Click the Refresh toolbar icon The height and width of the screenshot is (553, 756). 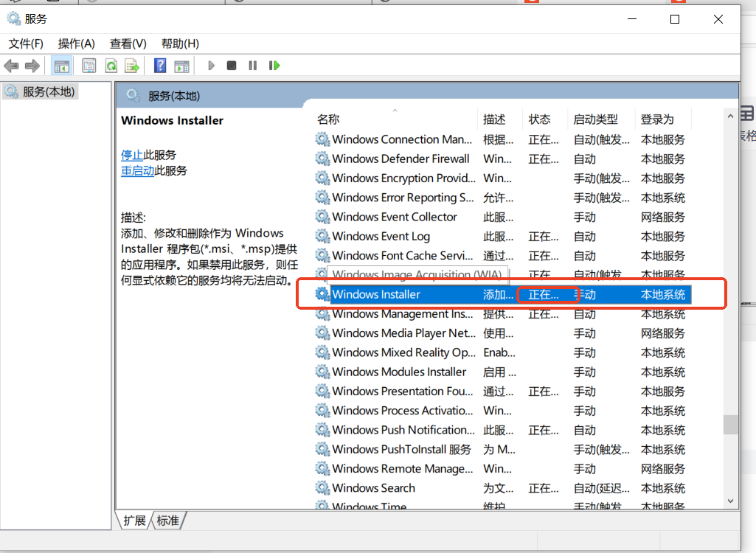(x=111, y=66)
